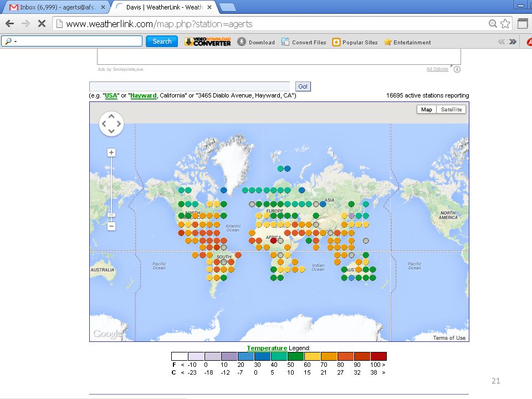Pan the map left with the arrow control
This screenshot has height=399, width=532.
104,124
